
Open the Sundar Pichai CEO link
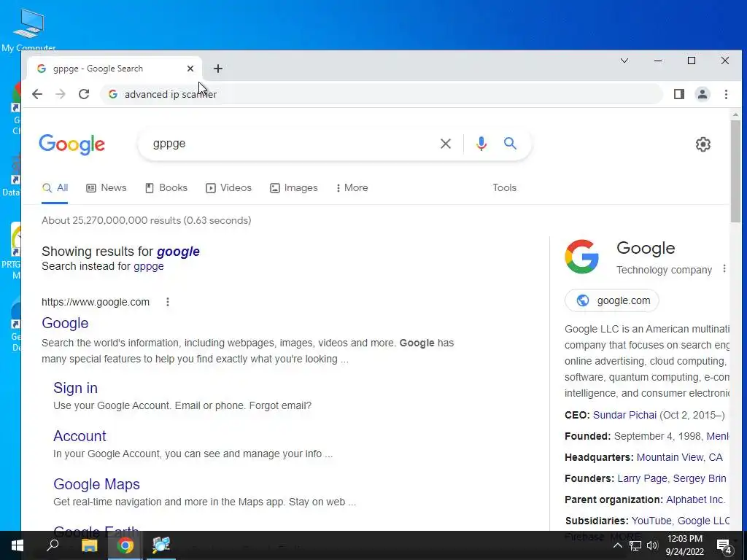(x=624, y=415)
